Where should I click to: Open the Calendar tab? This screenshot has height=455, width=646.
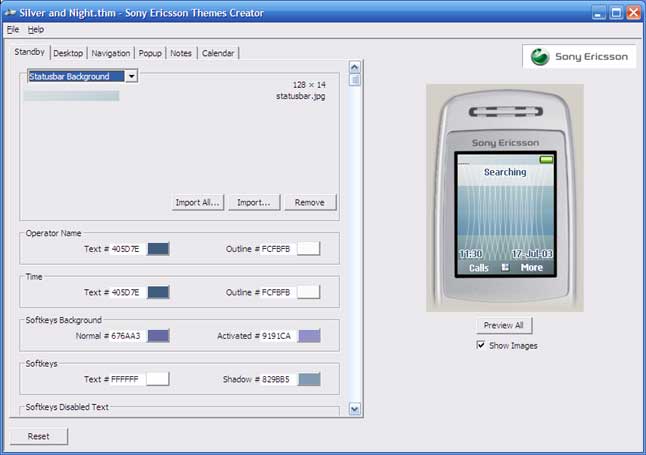pos(218,53)
